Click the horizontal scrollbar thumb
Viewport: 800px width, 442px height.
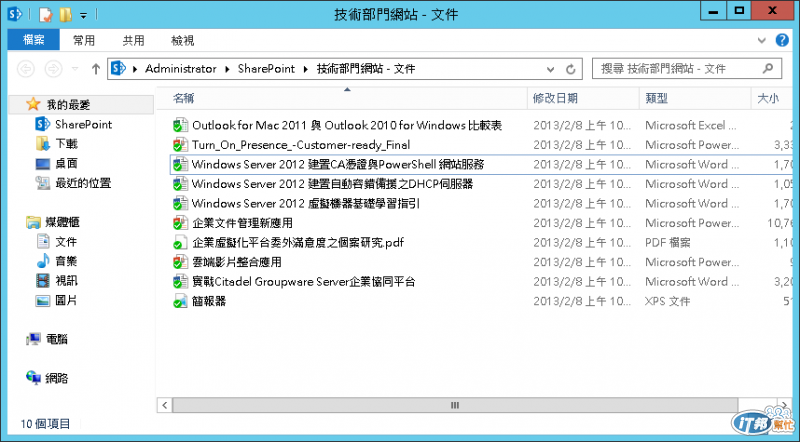tap(455, 405)
